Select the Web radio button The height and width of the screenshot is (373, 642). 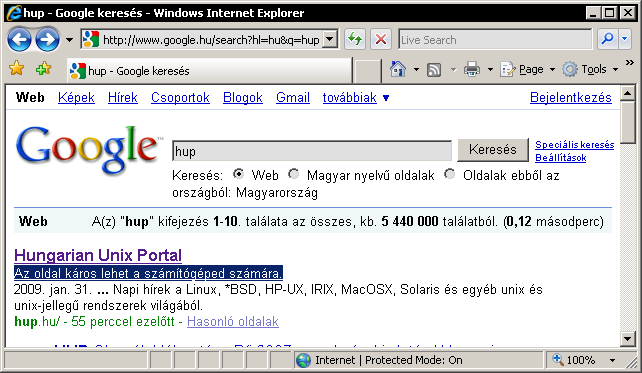pyautogui.click(x=238, y=174)
